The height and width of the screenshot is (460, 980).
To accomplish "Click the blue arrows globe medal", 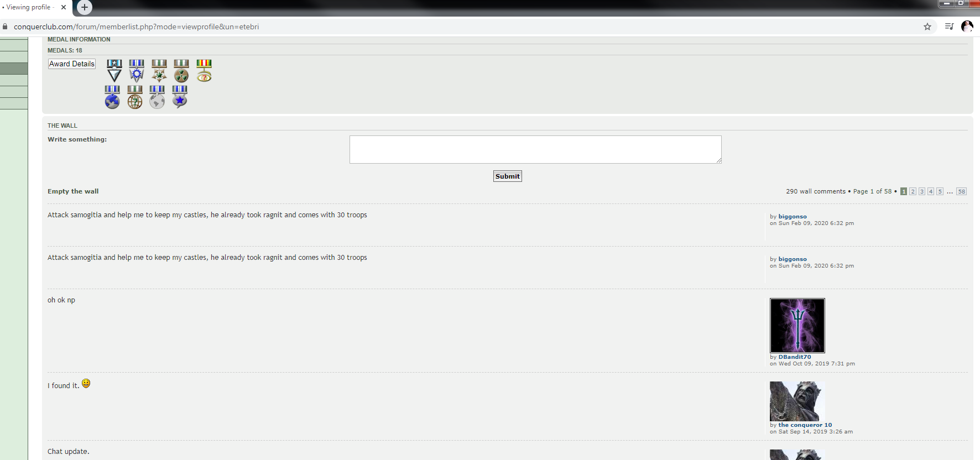I will coord(112,97).
